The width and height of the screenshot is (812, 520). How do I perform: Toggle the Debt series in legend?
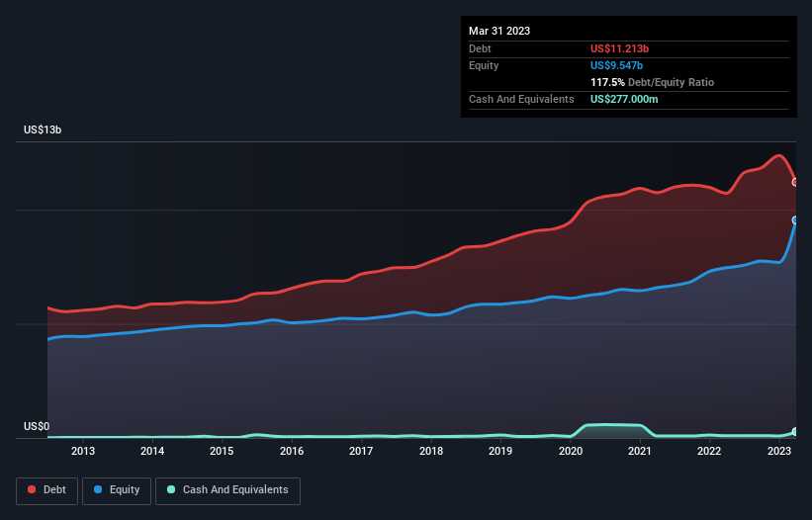(45, 489)
